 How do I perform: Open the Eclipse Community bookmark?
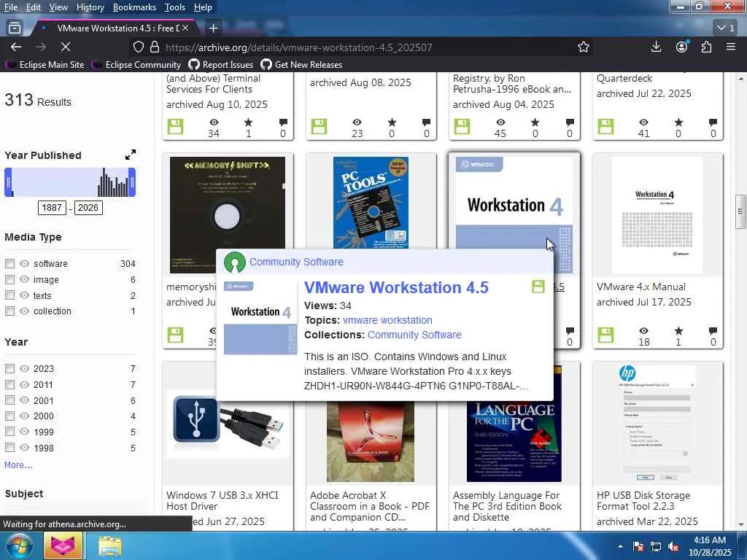pyautogui.click(x=136, y=64)
